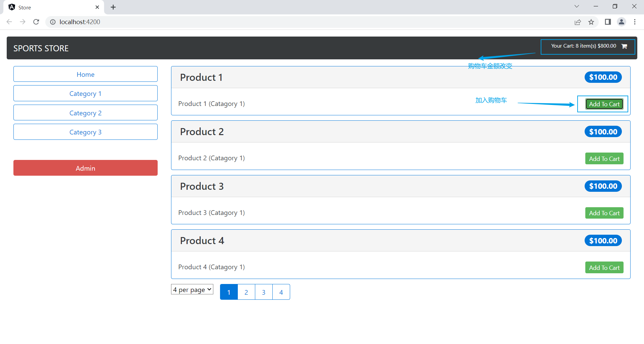The image size is (644, 344).
Task: Bookmark this page with star icon
Action: (x=591, y=22)
